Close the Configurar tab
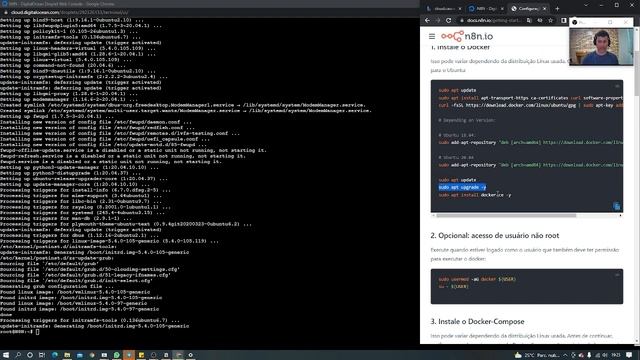Image resolution: width=640 pixels, height=360 pixels. click(x=544, y=9)
